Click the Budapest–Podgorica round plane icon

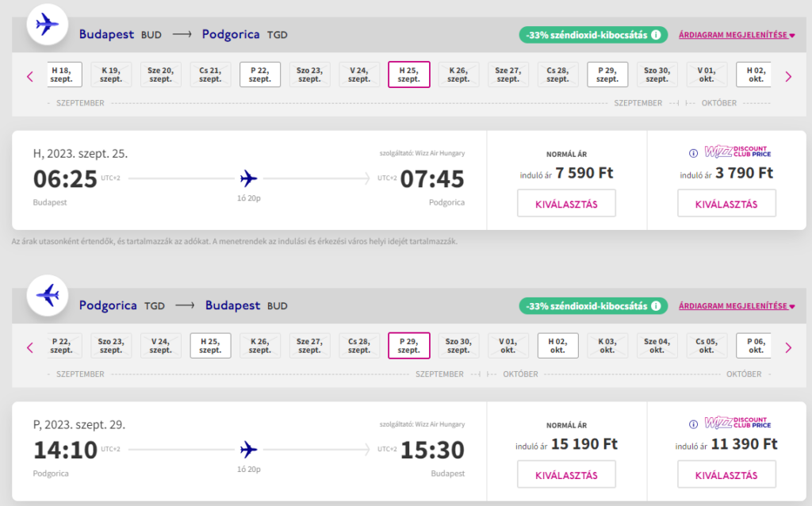(x=48, y=25)
